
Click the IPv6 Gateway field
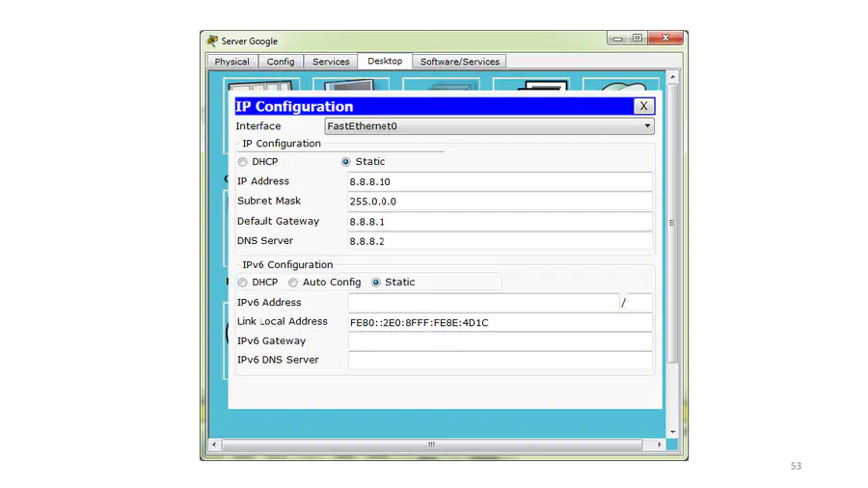(500, 341)
